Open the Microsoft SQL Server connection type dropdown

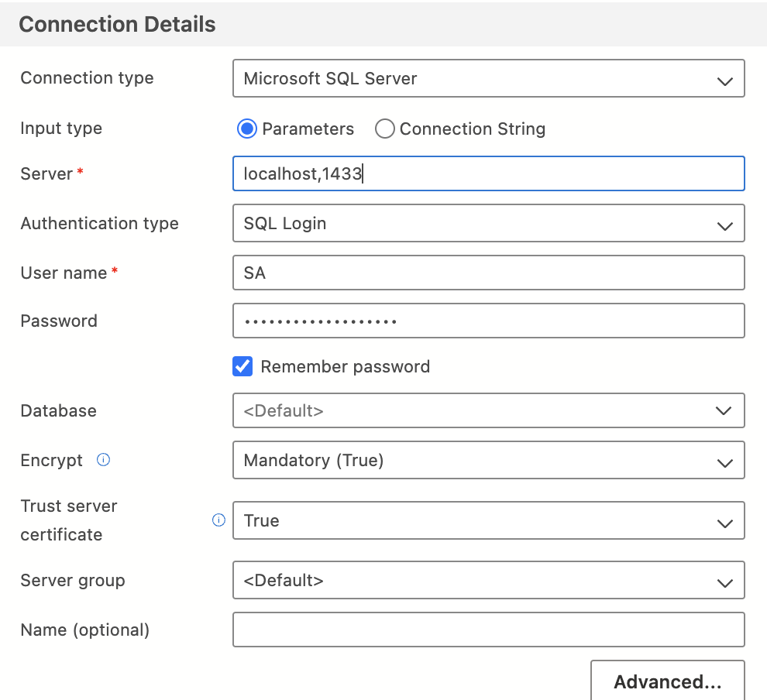click(x=489, y=78)
